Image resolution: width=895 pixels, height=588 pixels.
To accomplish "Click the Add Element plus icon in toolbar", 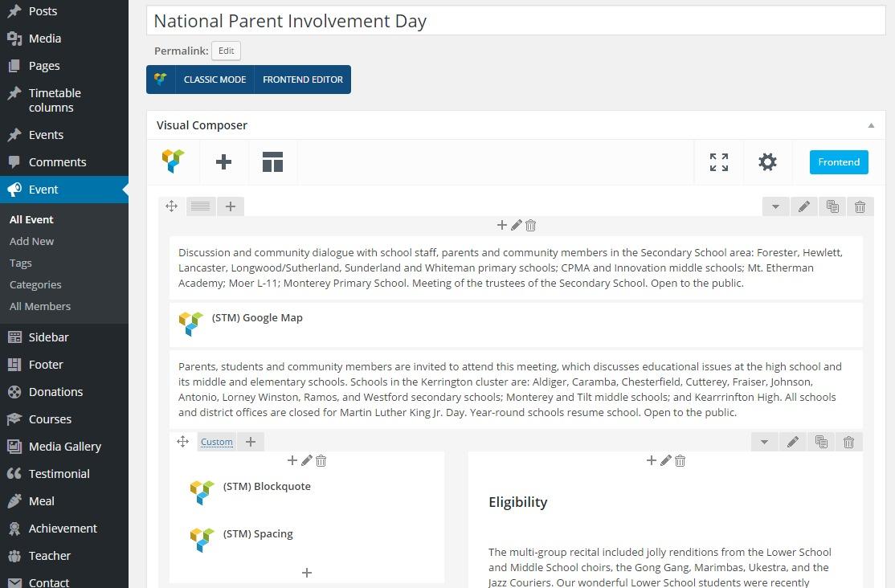I will (x=224, y=162).
